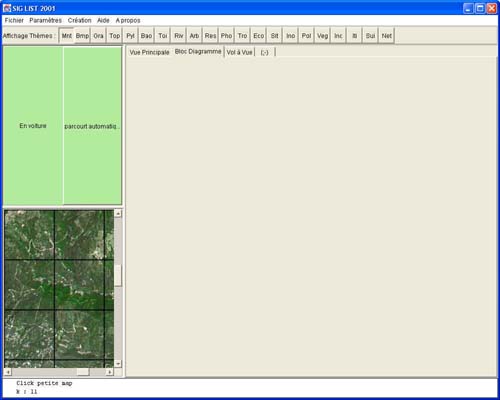Select the Eco theme button
The height and width of the screenshot is (400, 500).
coord(259,36)
